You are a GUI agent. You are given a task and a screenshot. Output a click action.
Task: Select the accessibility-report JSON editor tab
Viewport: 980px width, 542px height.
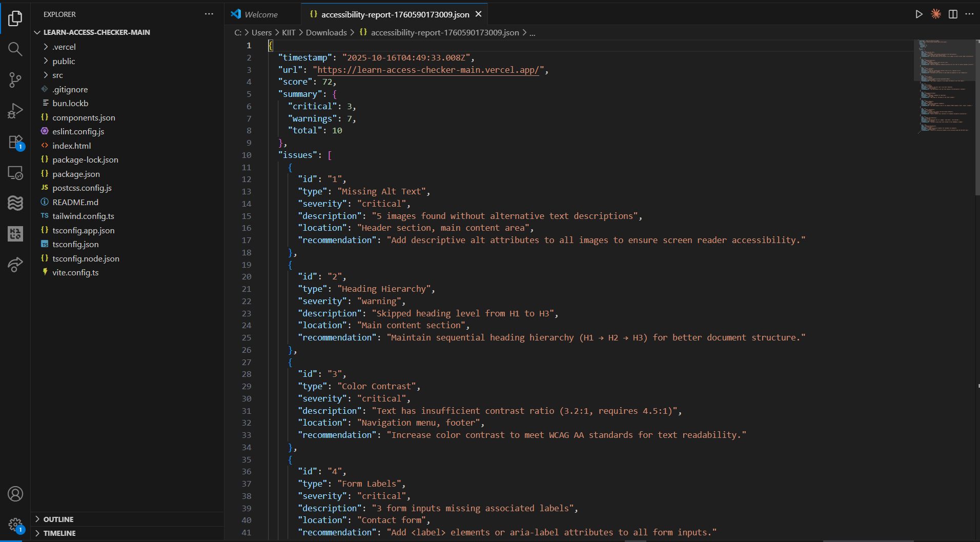(394, 14)
